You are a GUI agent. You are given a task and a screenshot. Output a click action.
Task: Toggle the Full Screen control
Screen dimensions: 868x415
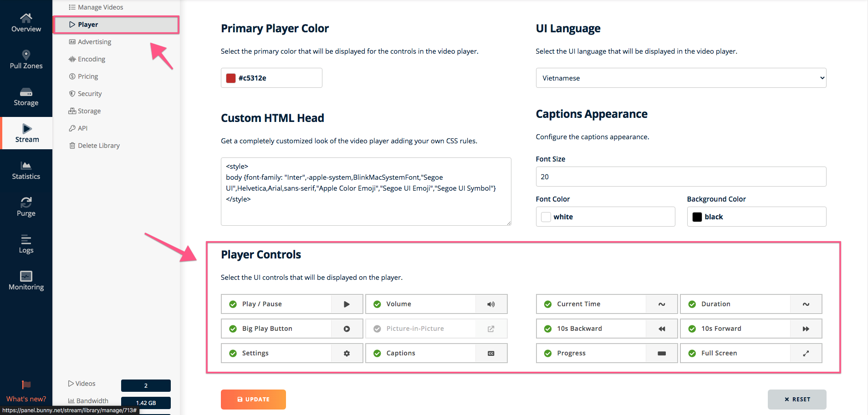692,353
